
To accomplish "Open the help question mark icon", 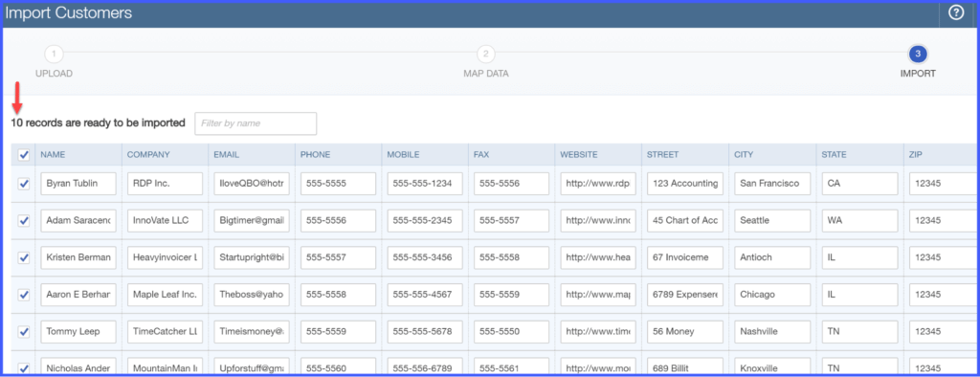I will click(x=956, y=13).
